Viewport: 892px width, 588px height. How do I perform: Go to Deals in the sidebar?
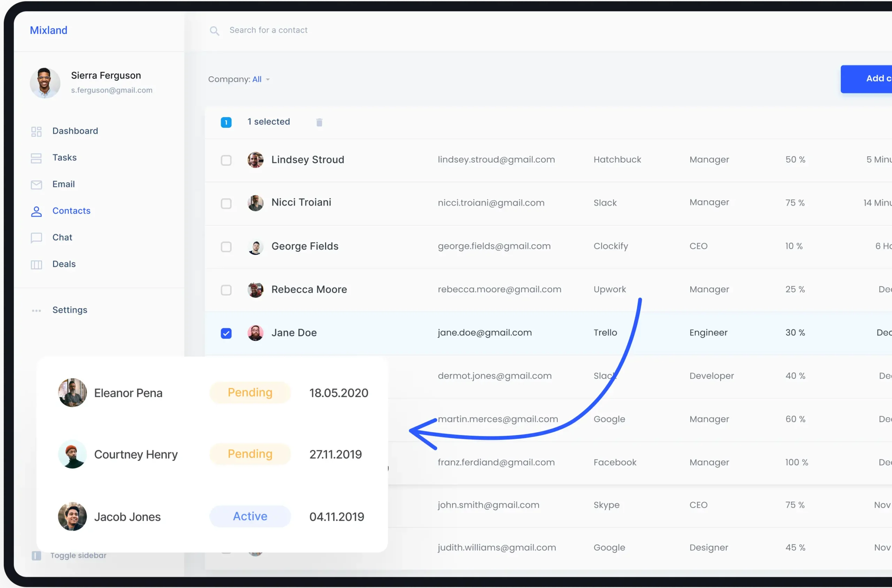click(64, 264)
